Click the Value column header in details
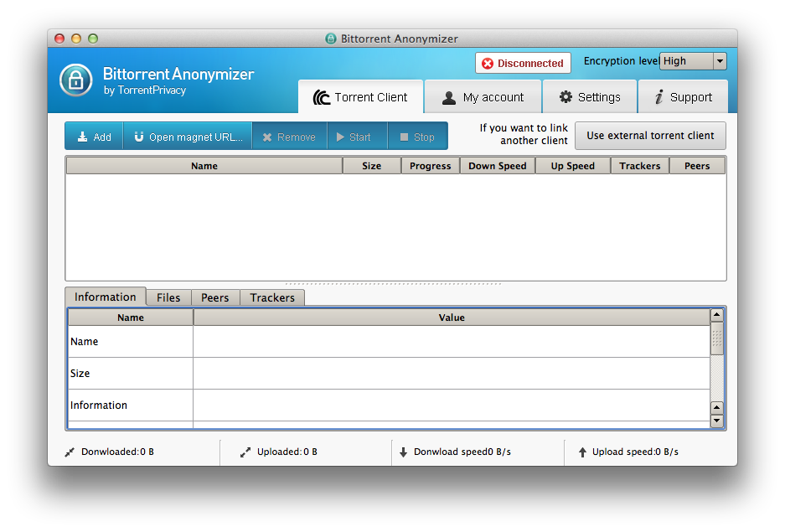785x532 pixels. click(452, 318)
